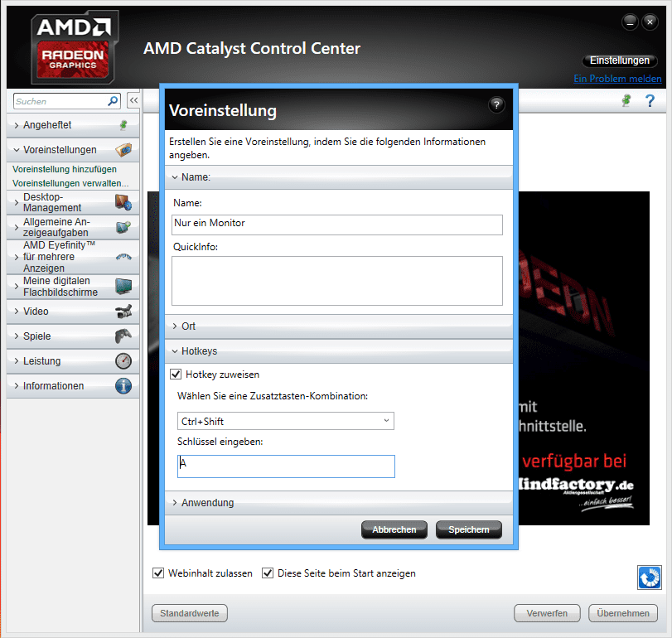
Task: Click the Desktop-Management icon
Action: (x=123, y=202)
